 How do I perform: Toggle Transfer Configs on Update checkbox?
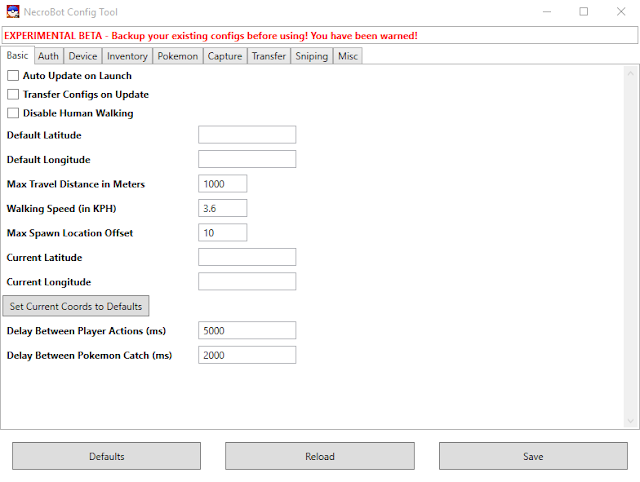click(13, 94)
